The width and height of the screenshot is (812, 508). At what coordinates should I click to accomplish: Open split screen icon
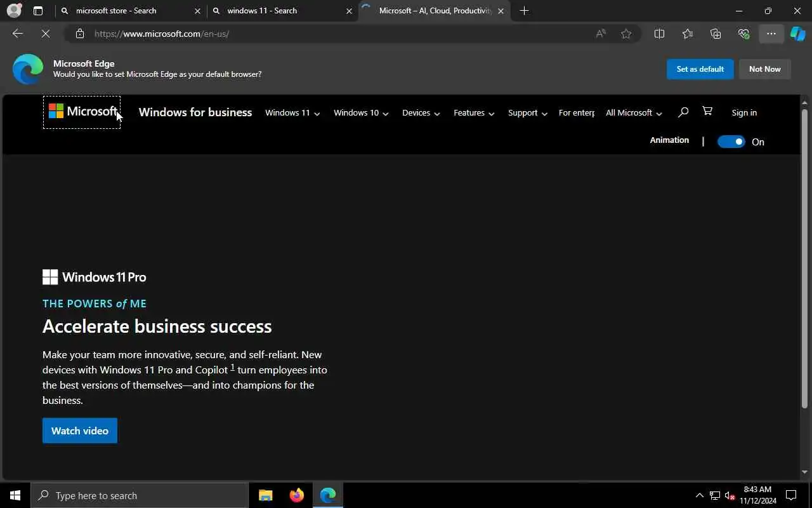(659, 34)
